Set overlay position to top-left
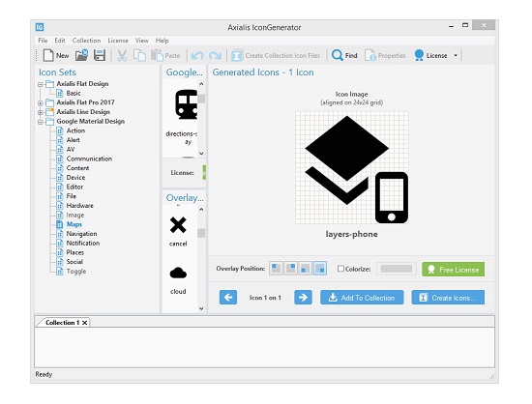This screenshot has width=532, height=404. point(277,269)
